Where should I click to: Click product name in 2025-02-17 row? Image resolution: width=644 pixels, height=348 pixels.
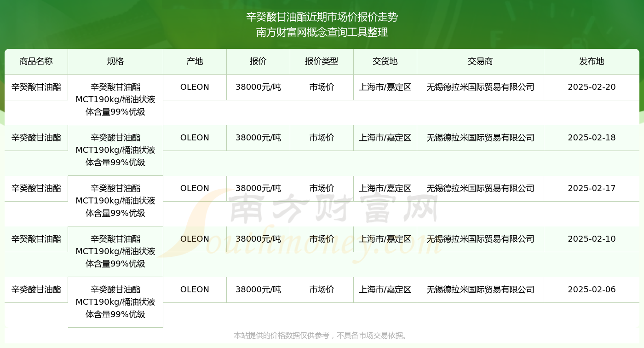pos(36,188)
